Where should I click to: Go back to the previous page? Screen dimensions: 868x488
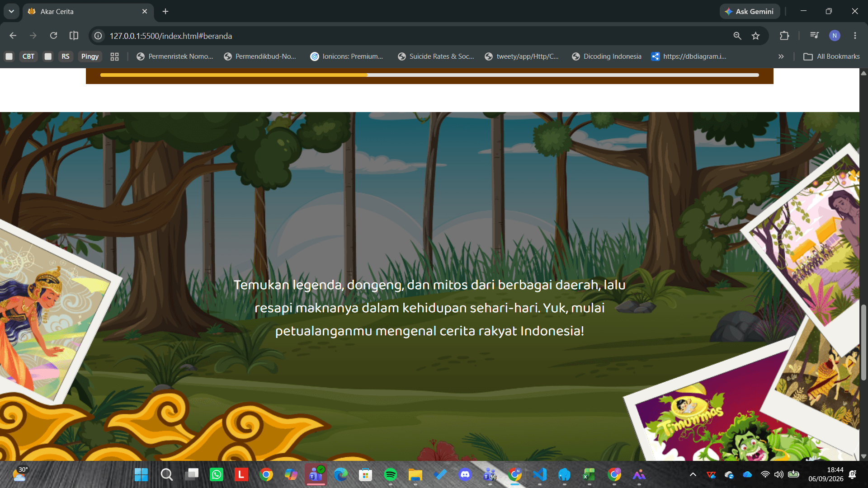tap(13, 36)
